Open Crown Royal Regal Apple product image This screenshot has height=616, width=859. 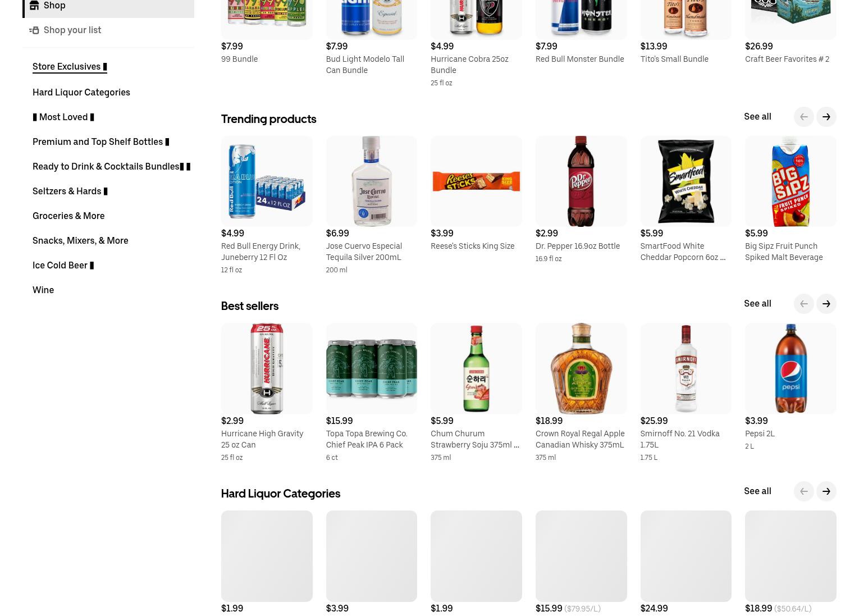(581, 368)
